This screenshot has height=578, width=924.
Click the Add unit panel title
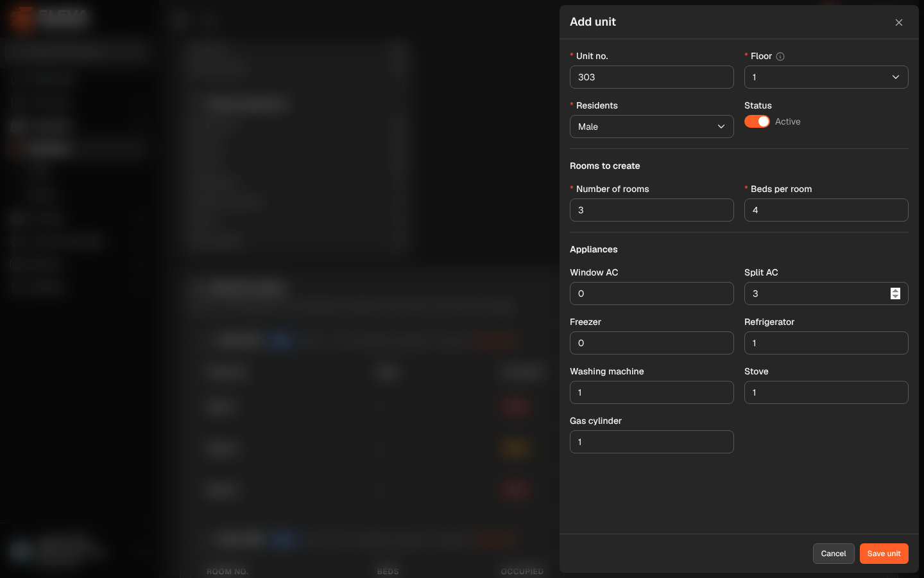tap(593, 22)
